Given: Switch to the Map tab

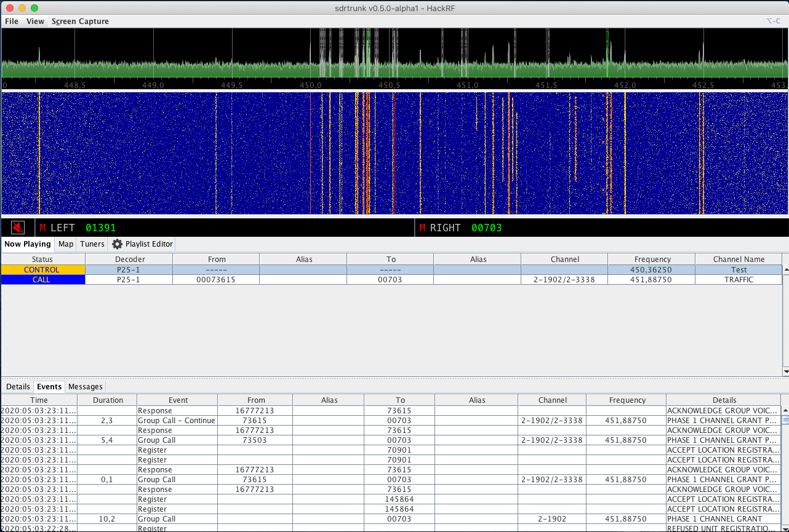Looking at the screenshot, I should pos(65,244).
